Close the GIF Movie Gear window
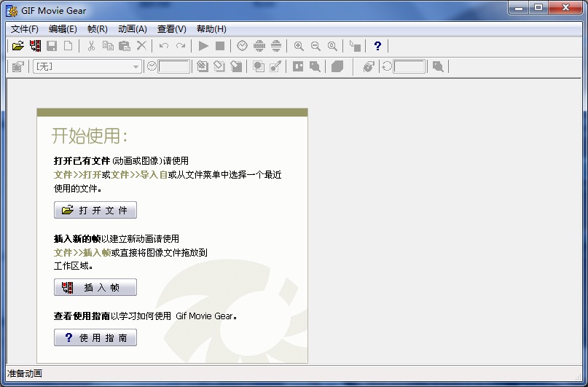 (x=566, y=7)
